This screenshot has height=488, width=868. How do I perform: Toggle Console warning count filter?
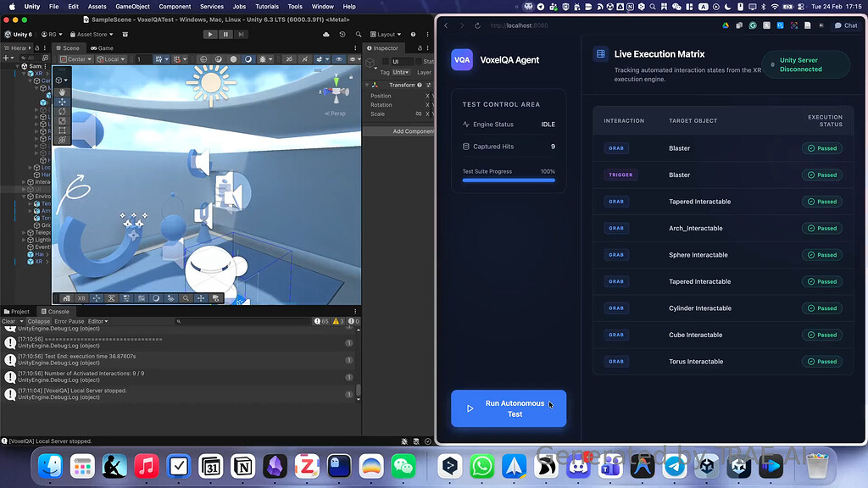click(337, 321)
